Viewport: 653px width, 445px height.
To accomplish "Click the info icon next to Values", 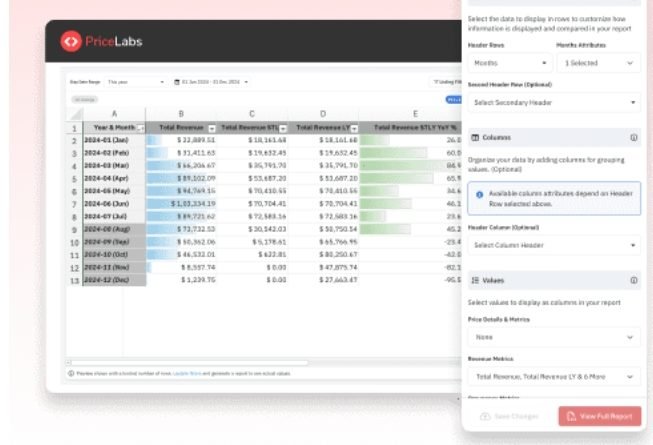I will click(x=634, y=281).
